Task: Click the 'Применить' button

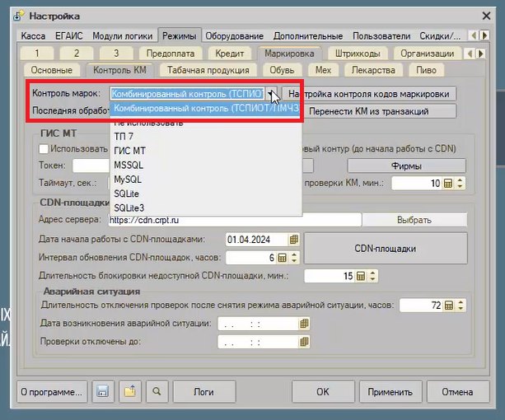Action: click(390, 392)
